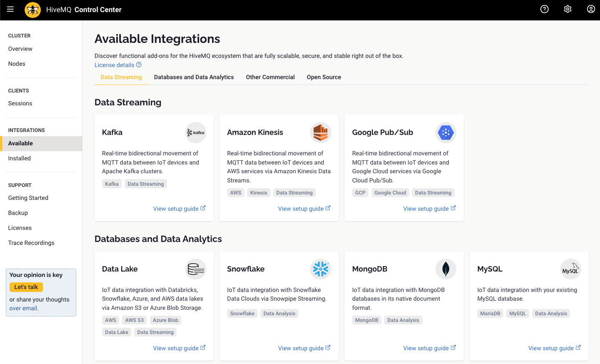Viewport: 600px width, 364px height.
Task: Click the AWS S3 tag on Data Lake card
Action: tap(135, 320)
